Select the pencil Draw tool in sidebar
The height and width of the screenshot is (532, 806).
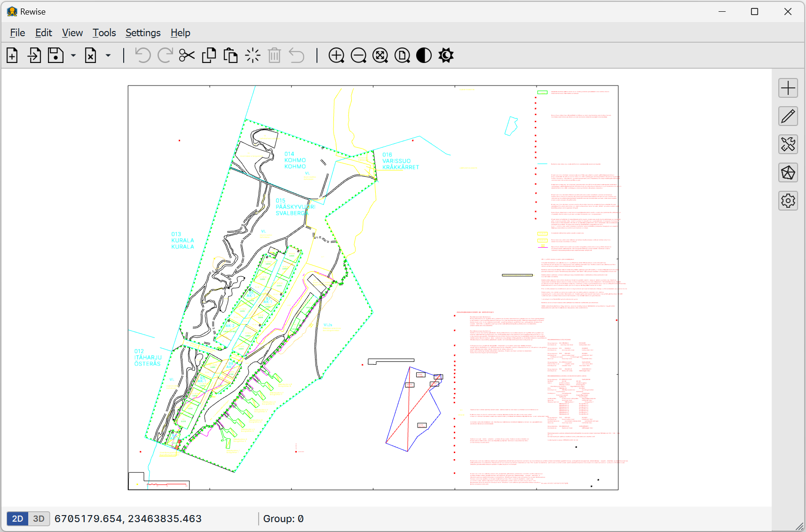click(x=788, y=116)
